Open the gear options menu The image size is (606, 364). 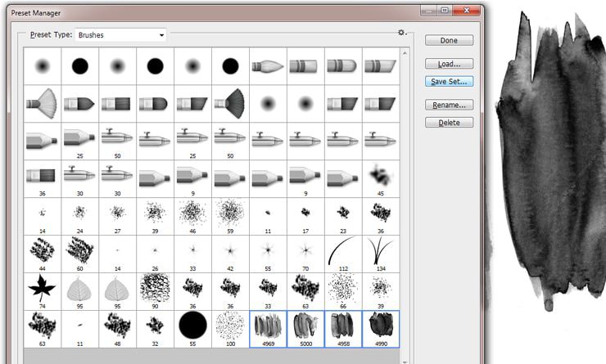pos(402,33)
